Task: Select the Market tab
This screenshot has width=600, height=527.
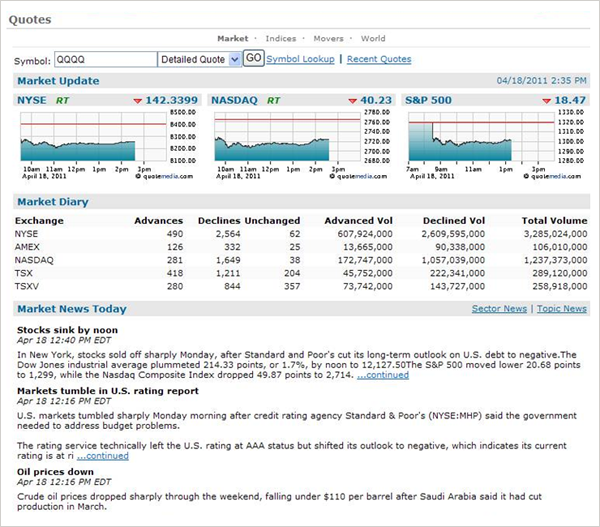Action: (232, 39)
